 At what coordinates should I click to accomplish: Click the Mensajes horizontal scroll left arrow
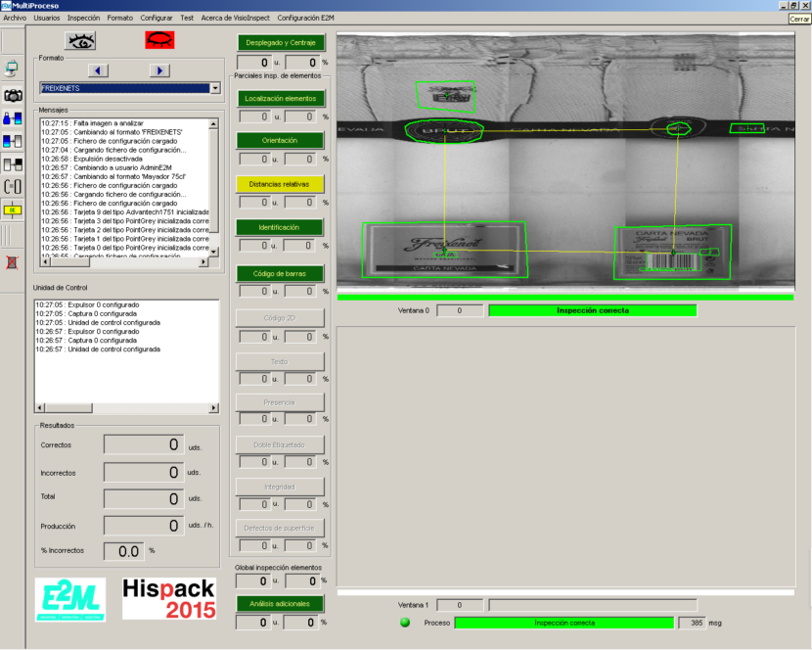coord(45,262)
